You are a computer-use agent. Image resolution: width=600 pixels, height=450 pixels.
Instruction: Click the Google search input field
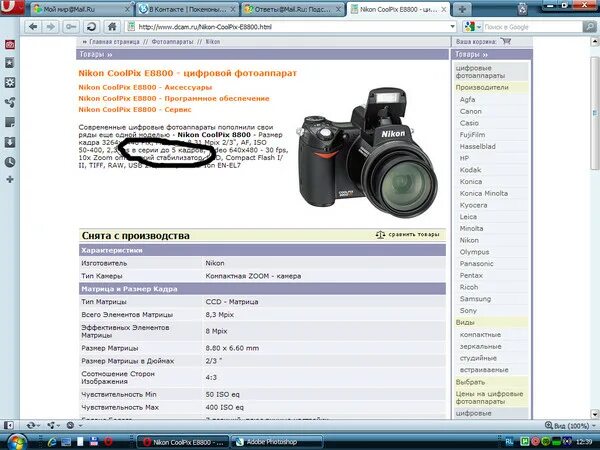pyautogui.click(x=532, y=27)
